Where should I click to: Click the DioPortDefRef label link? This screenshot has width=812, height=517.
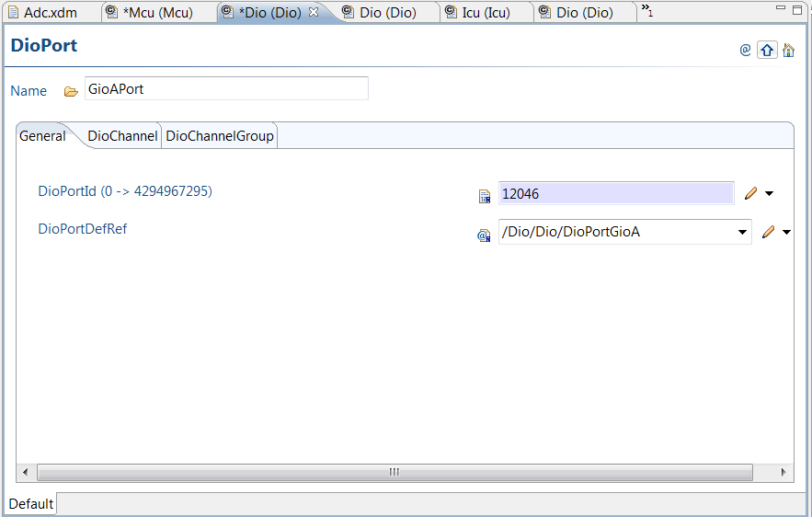pyautogui.click(x=83, y=229)
